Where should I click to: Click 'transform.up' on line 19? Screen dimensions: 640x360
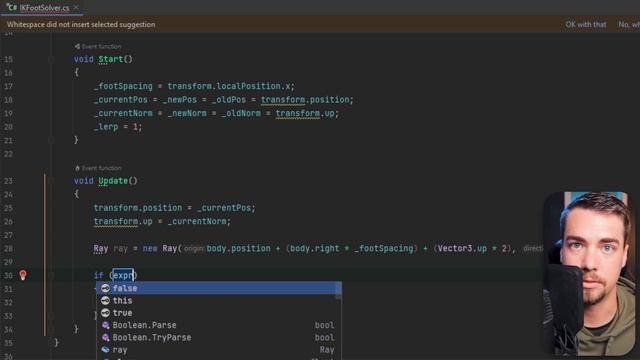pyautogui.click(x=305, y=113)
